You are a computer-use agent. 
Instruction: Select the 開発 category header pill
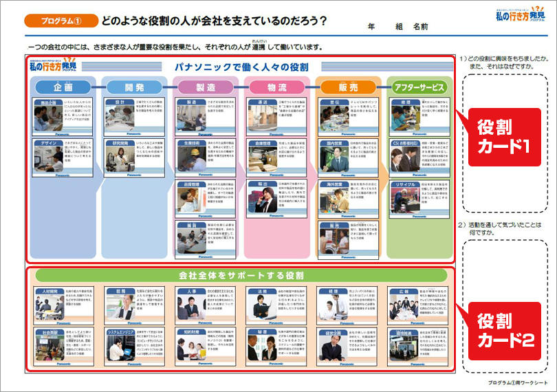(x=134, y=87)
